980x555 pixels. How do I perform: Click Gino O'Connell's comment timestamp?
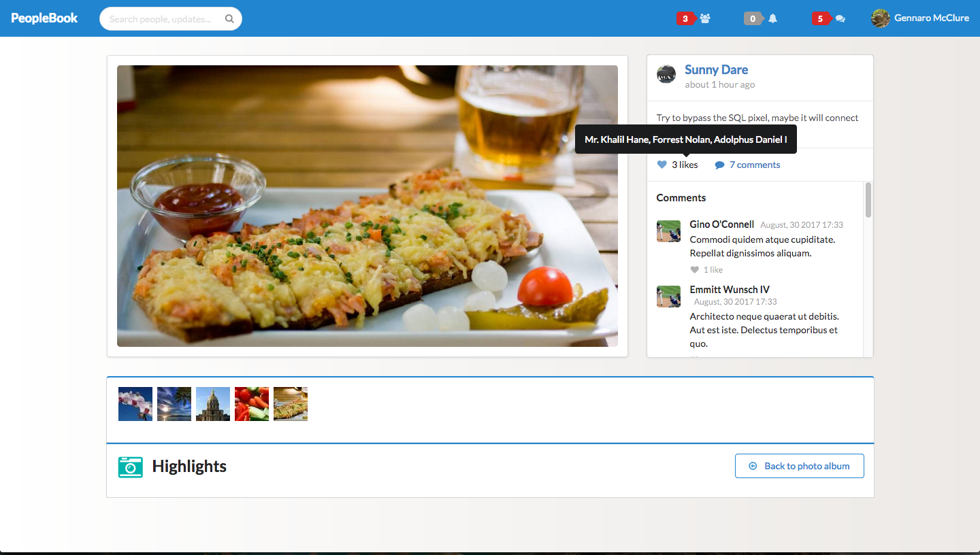[x=802, y=225]
